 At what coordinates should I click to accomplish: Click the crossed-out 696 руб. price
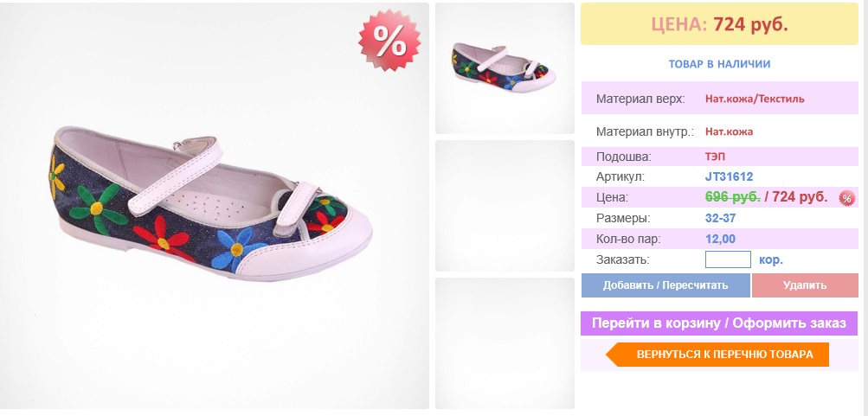[732, 197]
